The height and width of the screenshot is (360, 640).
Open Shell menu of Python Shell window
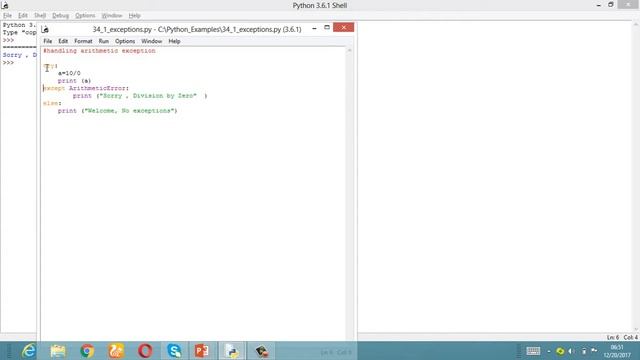[x=40, y=16]
